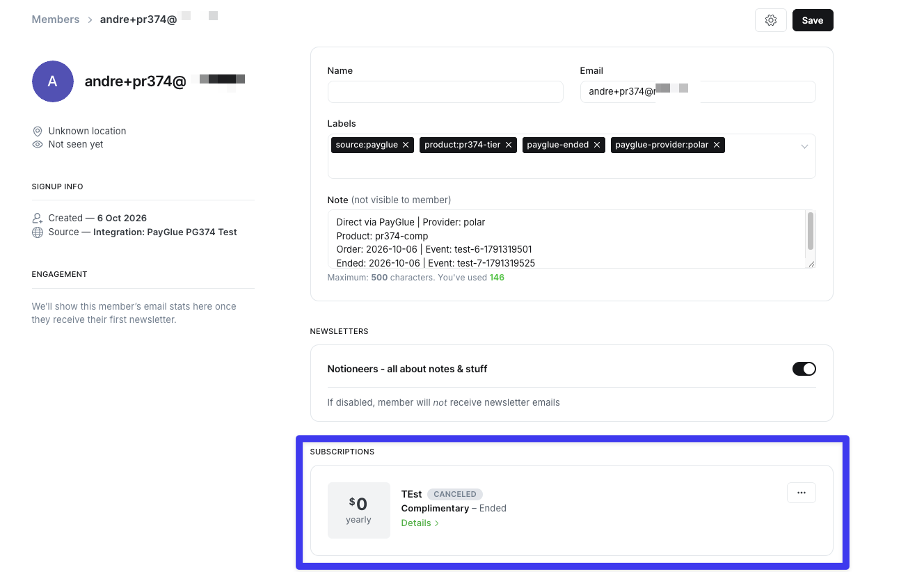Open the subscription three-dots menu
Screen dimensions: 924x572
[802, 493]
